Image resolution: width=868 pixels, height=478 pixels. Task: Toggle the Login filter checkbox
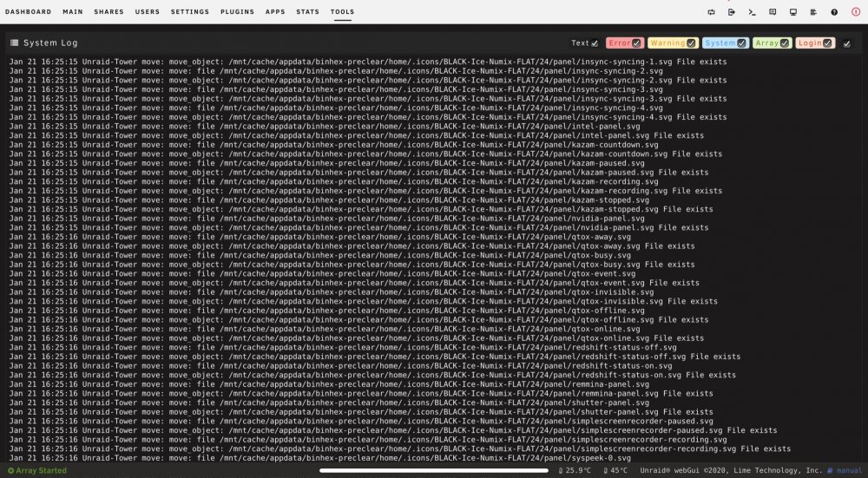pyautogui.click(x=827, y=43)
